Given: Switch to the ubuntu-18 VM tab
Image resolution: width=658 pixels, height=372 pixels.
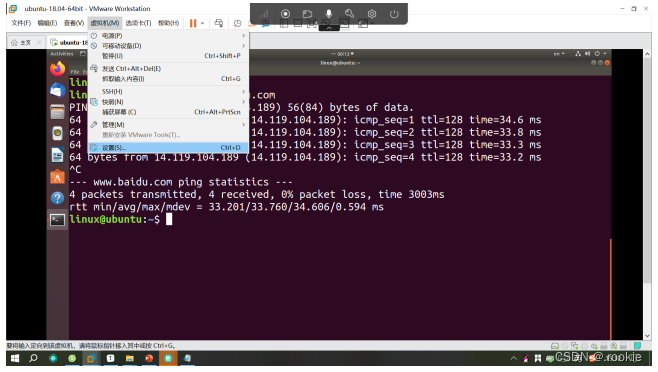Looking at the screenshot, I should pyautogui.click(x=68, y=42).
